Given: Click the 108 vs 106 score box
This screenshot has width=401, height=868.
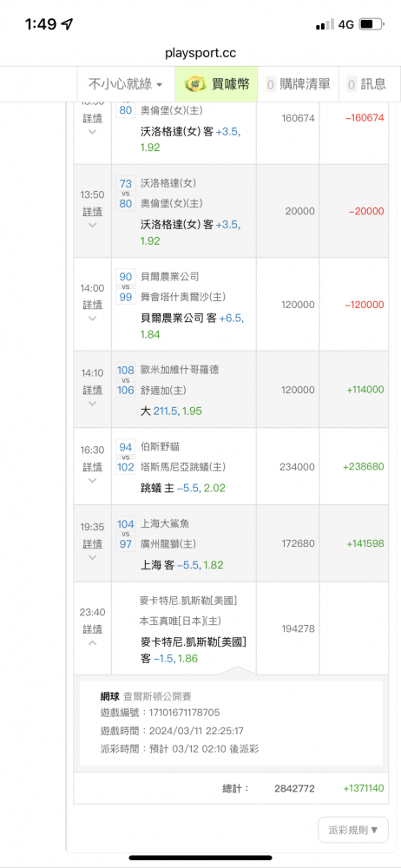Looking at the screenshot, I should coord(126,380).
